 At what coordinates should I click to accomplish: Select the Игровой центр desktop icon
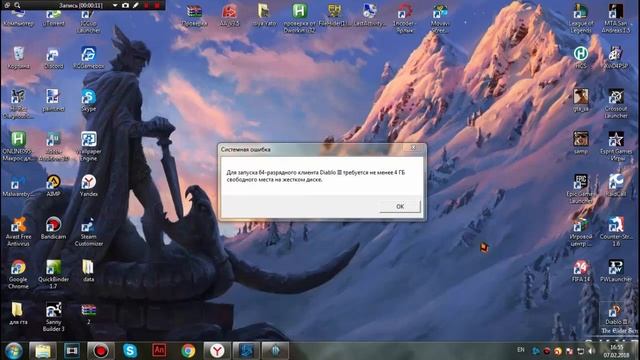click(581, 232)
